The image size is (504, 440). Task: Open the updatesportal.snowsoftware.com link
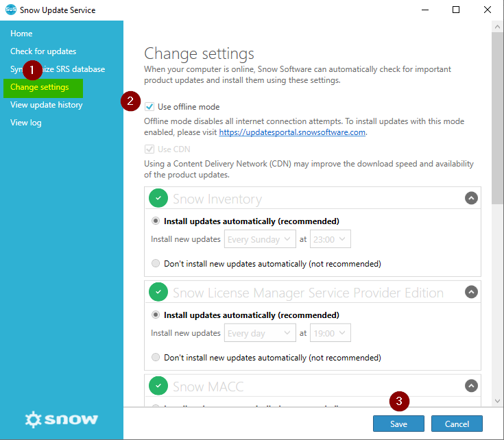point(292,132)
